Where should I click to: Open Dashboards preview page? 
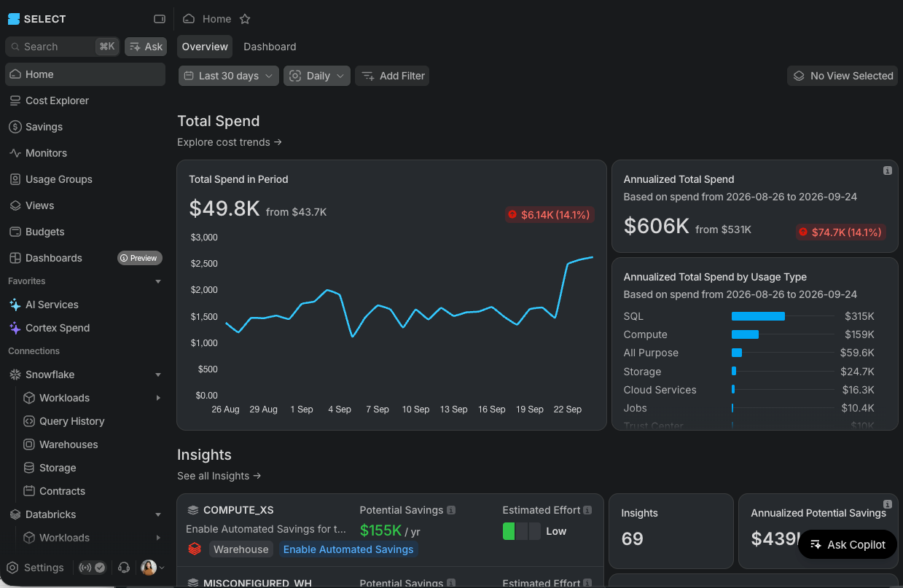tap(85, 258)
